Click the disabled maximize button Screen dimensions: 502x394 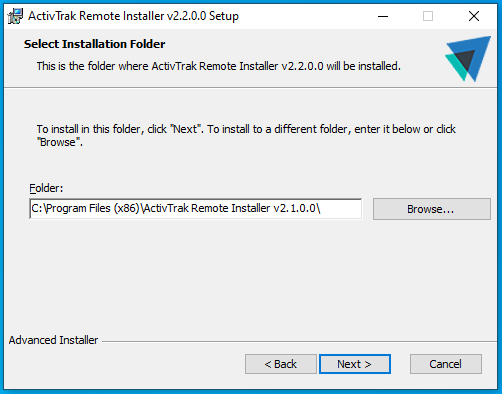(x=428, y=16)
